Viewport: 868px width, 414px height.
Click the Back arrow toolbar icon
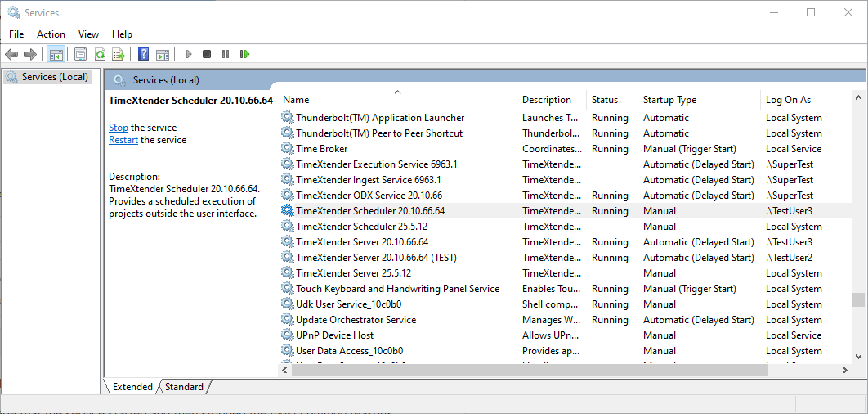coord(11,54)
